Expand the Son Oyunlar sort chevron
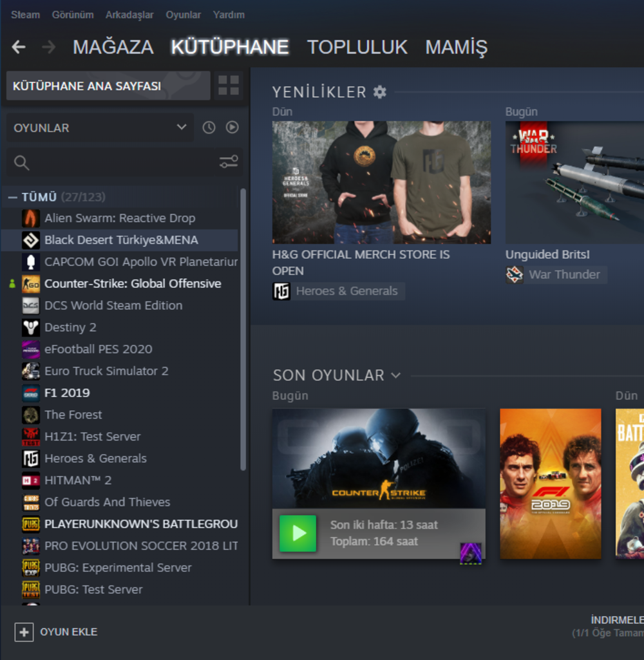Screen dimensions: 644x660 [x=395, y=375]
